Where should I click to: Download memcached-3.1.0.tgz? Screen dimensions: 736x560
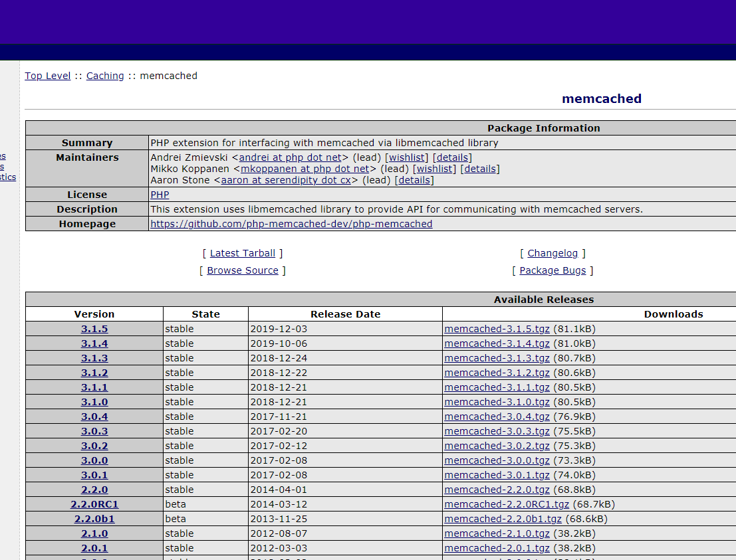click(497, 402)
